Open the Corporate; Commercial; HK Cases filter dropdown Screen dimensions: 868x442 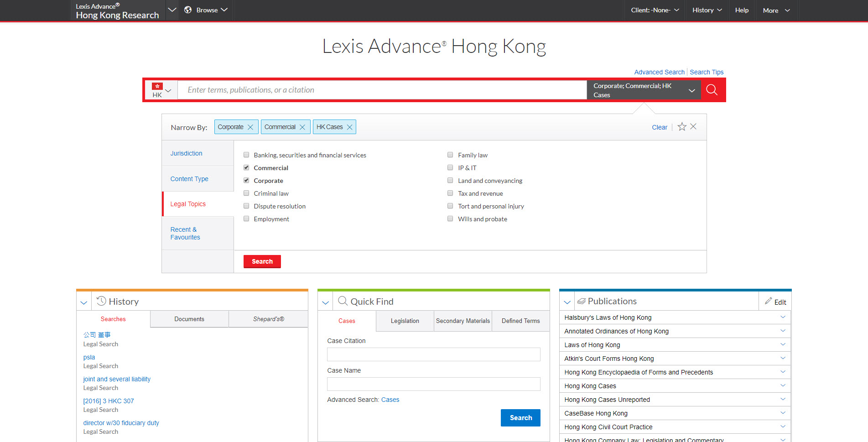[x=644, y=90]
